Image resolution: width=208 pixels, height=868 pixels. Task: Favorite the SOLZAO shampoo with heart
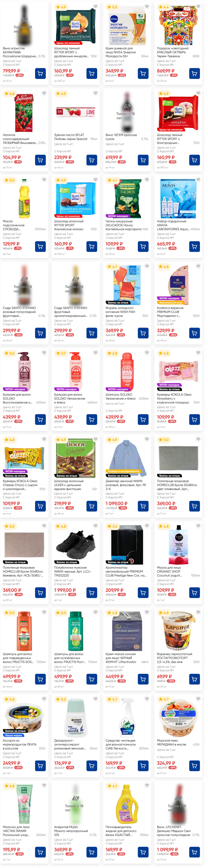147,353
